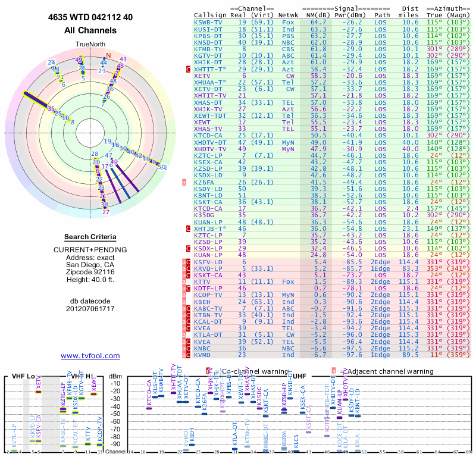Click the KPBS-DT callsign row
This screenshot has width=476, height=457.
coord(208,35)
